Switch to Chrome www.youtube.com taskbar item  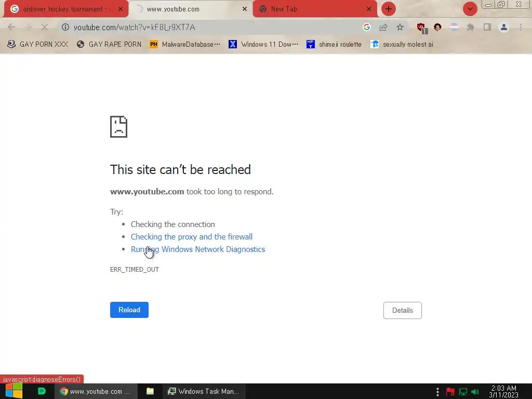click(96, 391)
